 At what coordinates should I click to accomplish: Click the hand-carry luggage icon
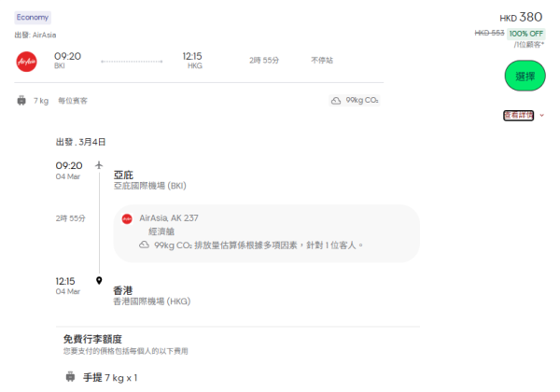click(x=70, y=378)
